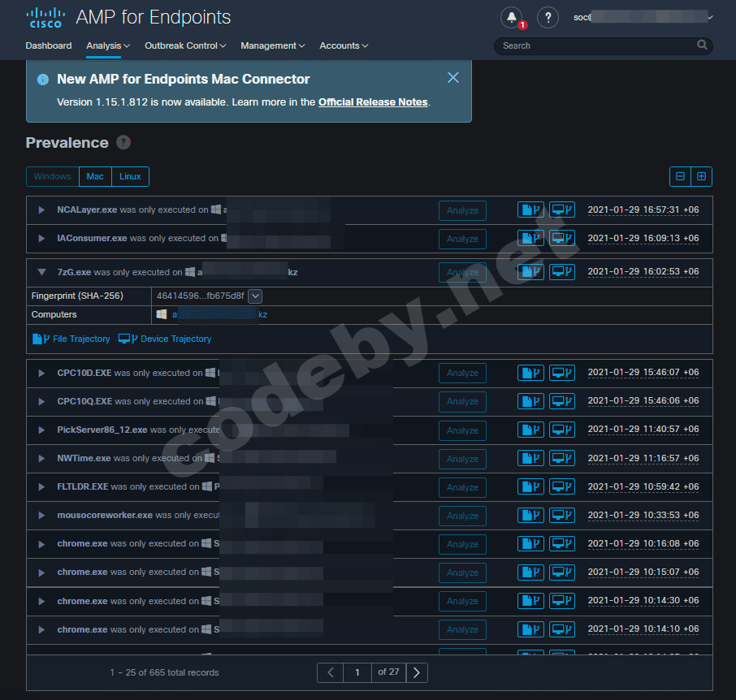This screenshot has height=700, width=736.
Task: Open Device Trajectory icon for IAConsumer.exe
Action: (x=562, y=238)
